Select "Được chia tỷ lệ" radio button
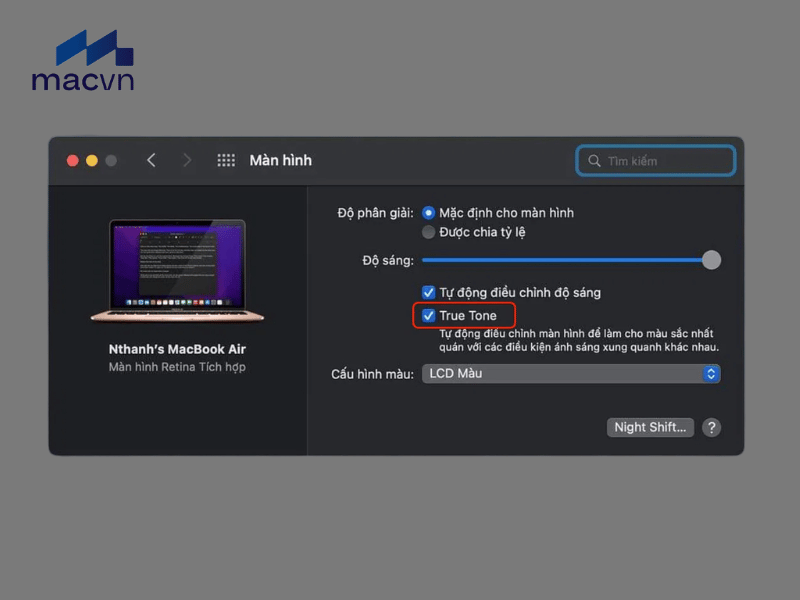The width and height of the screenshot is (800, 600). tap(429, 232)
